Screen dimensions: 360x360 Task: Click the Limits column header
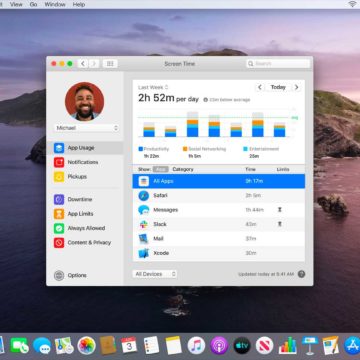tap(283, 169)
